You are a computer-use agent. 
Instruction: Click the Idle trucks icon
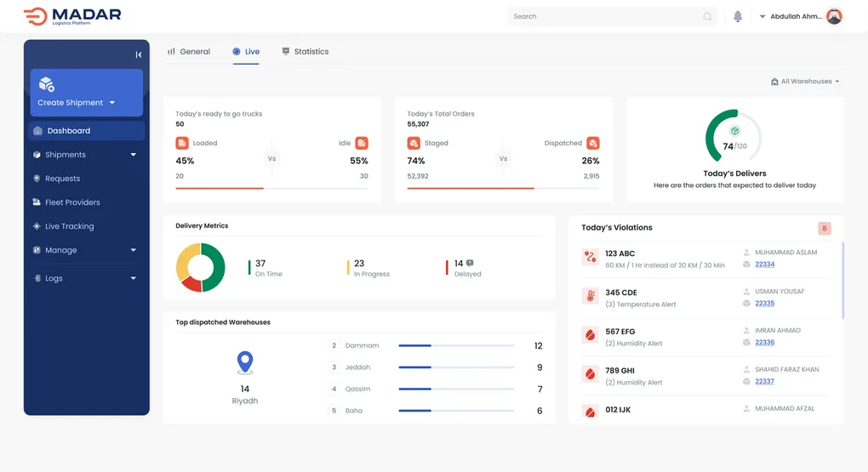coord(362,143)
